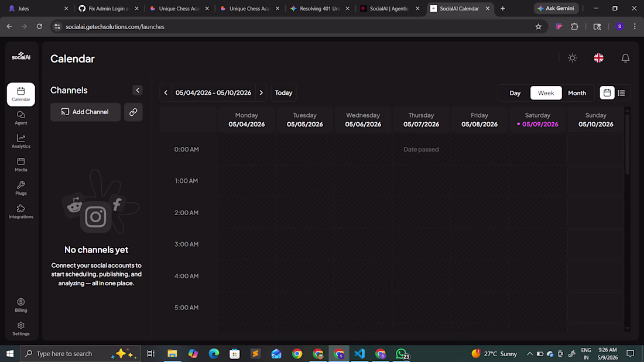
Task: Click the taskbar search box
Action: 81,353
